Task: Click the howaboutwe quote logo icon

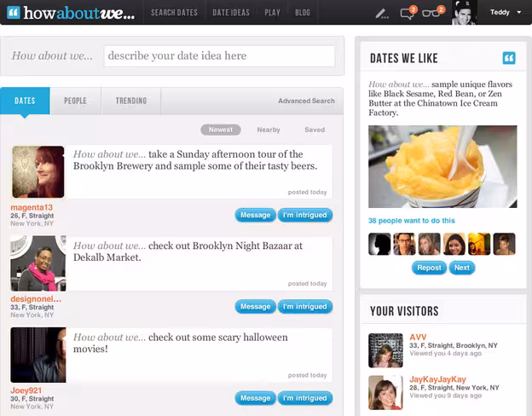Action: point(14,13)
